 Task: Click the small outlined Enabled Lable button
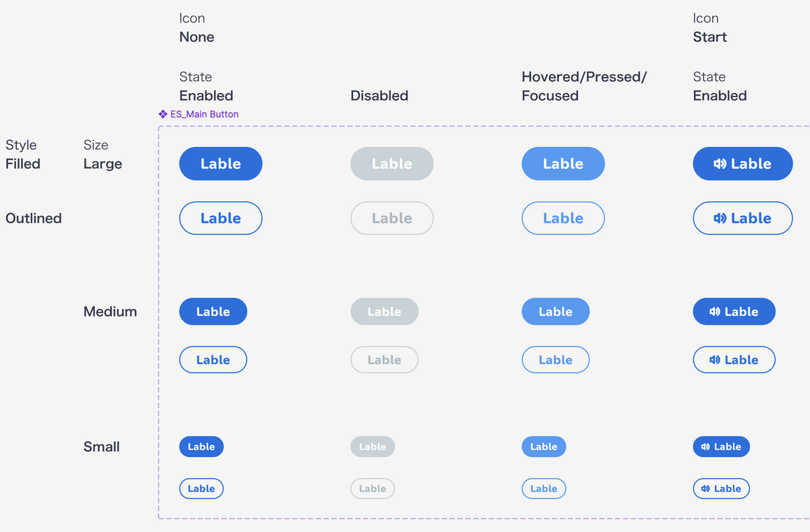201,488
